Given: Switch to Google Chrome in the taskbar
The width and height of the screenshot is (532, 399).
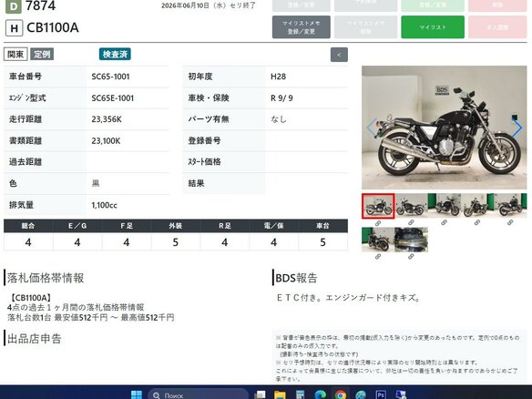Looking at the screenshot, I should tap(341, 395).
